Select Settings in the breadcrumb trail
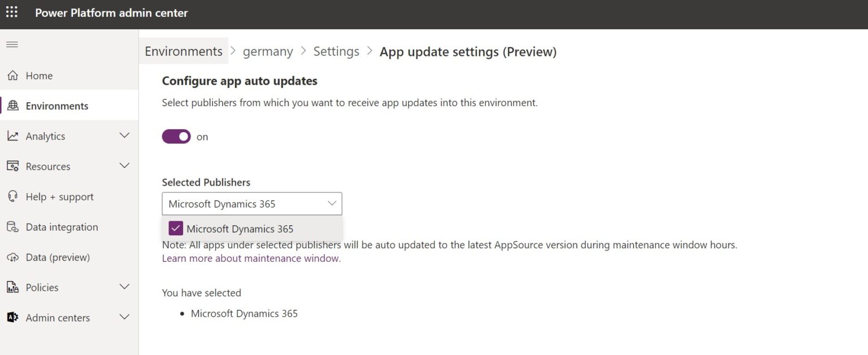 coord(336,51)
